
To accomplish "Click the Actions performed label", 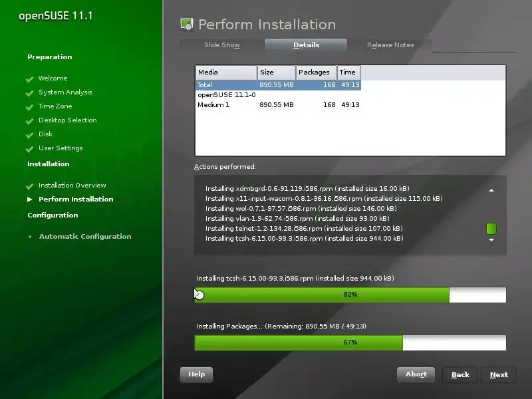I will (225, 167).
